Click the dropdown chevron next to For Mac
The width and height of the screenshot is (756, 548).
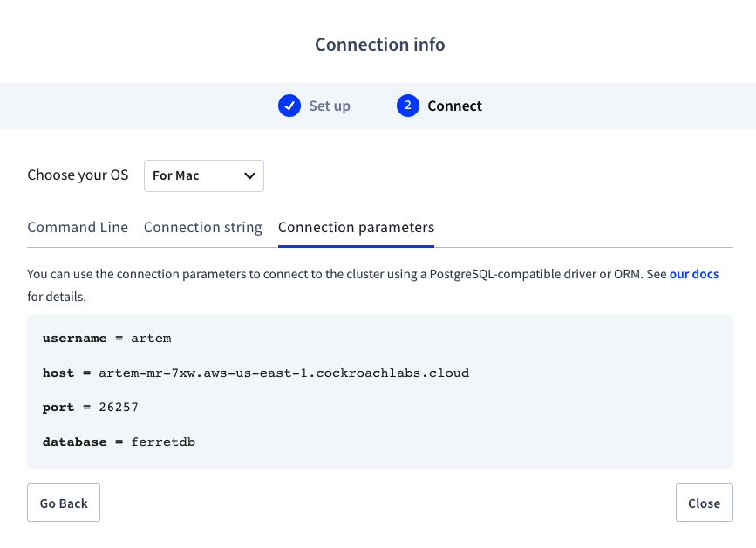(x=249, y=175)
